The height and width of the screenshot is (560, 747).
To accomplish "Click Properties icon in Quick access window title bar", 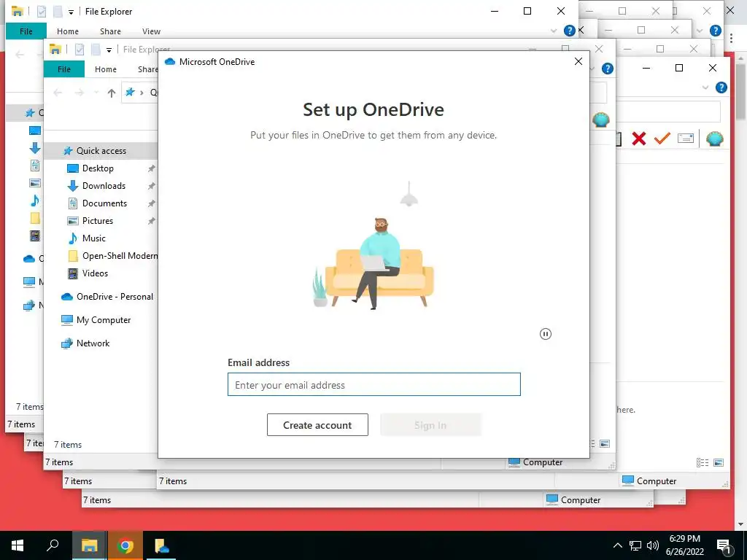I will pyautogui.click(x=80, y=49).
